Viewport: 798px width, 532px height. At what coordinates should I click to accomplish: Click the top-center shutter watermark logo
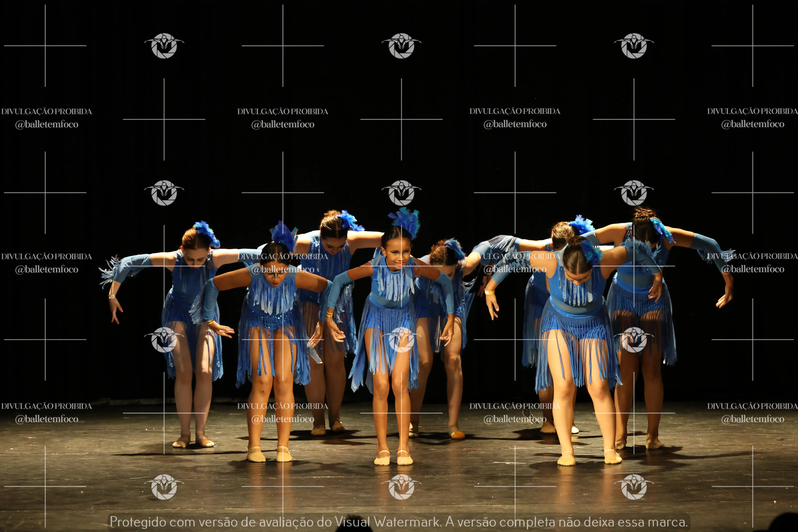401,46
